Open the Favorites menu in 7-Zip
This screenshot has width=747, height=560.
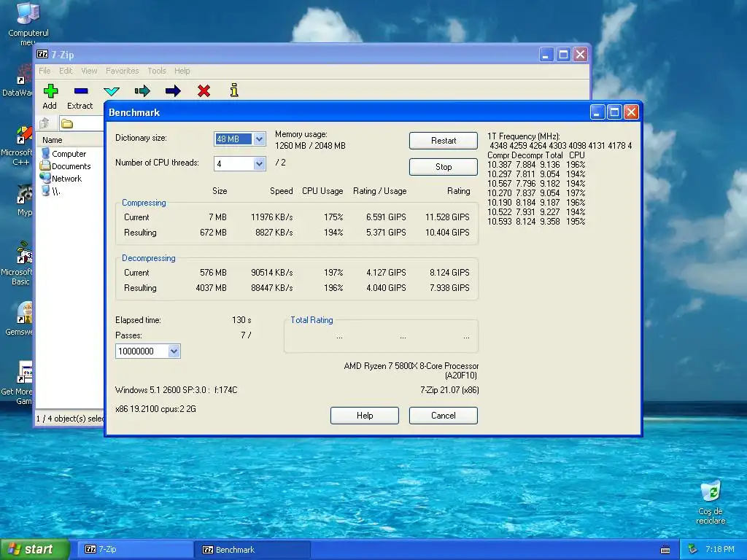pyautogui.click(x=123, y=71)
